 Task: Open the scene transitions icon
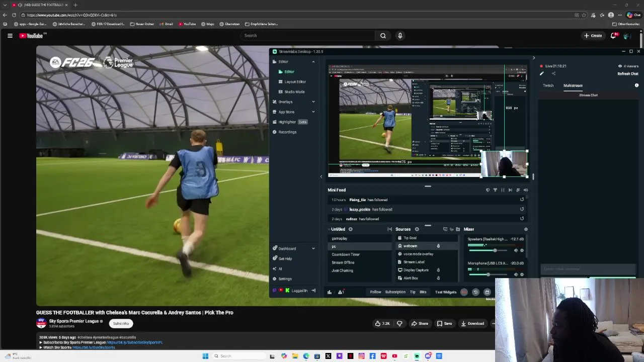(x=389, y=229)
